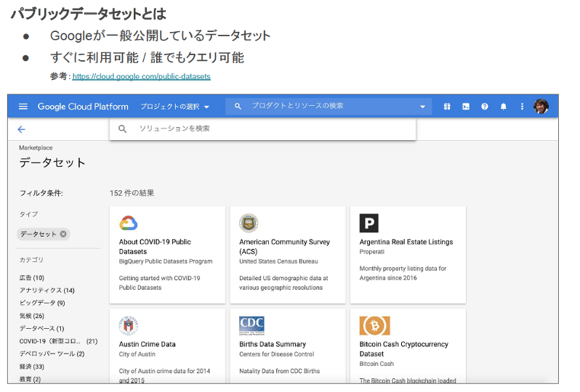Screen dimensions: 580x392
Task: Filter by category データベース (1)
Action: (x=42, y=328)
